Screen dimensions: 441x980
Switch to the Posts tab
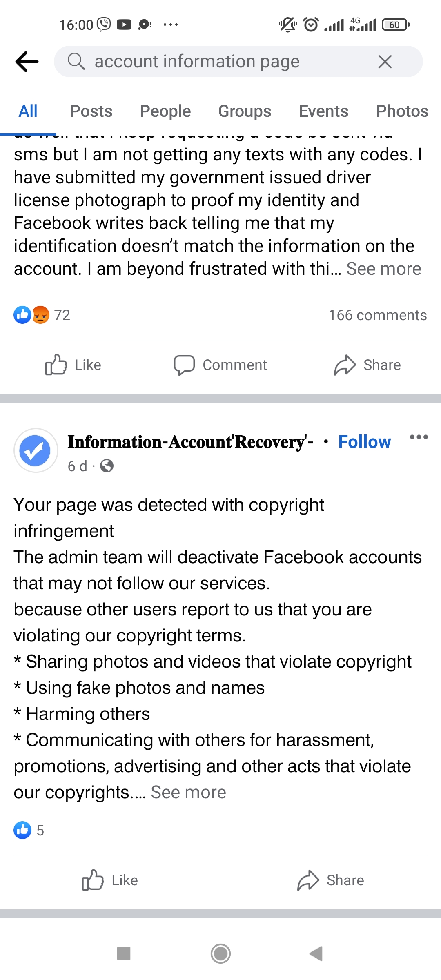click(x=91, y=111)
